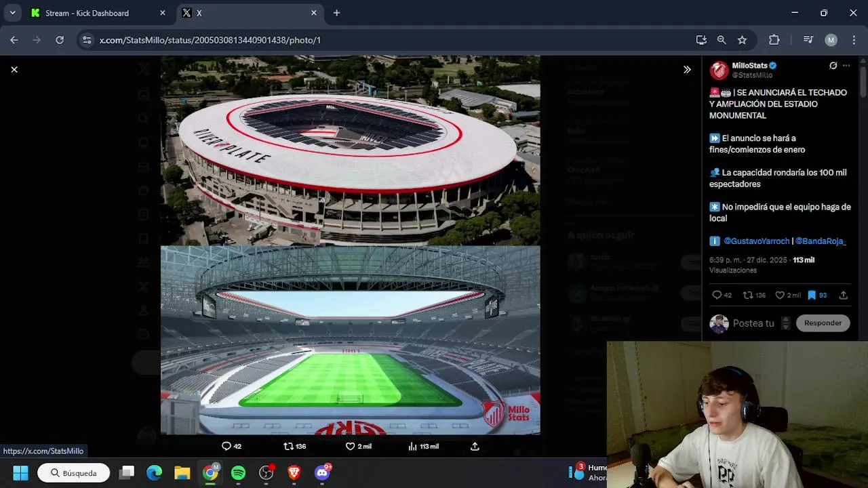
Task: Open the MilloStats profile avatar
Action: (x=719, y=70)
